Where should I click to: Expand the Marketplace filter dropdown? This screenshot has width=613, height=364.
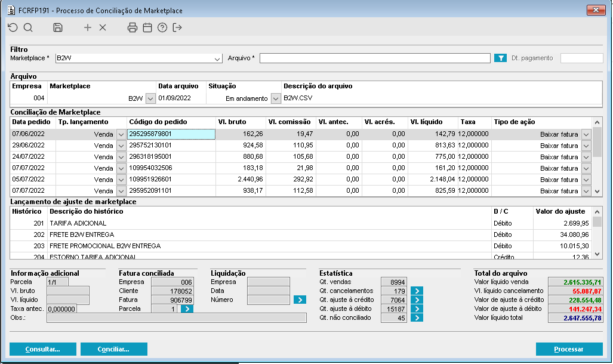point(217,58)
